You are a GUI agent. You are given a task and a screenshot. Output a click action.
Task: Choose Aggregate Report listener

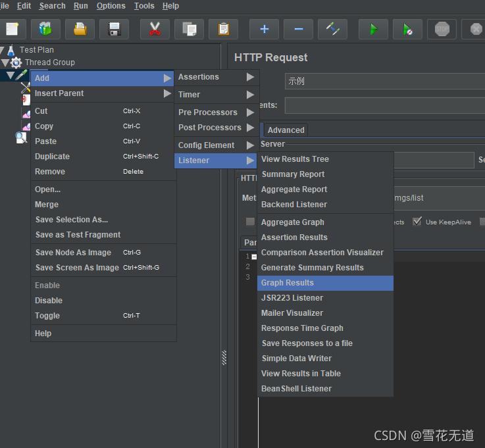[x=325, y=189]
